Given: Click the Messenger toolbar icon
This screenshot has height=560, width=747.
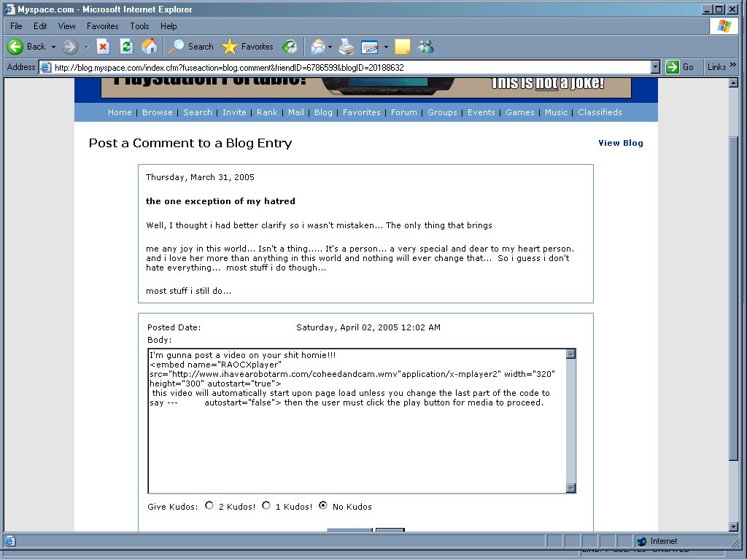Looking at the screenshot, I should pyautogui.click(x=426, y=47).
